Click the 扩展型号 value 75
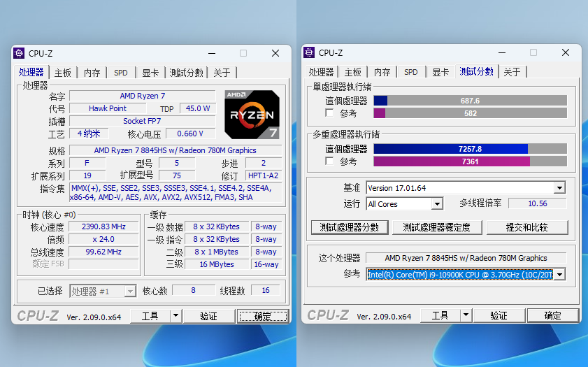Screen dimensions: 588x367 pyautogui.click(x=177, y=175)
